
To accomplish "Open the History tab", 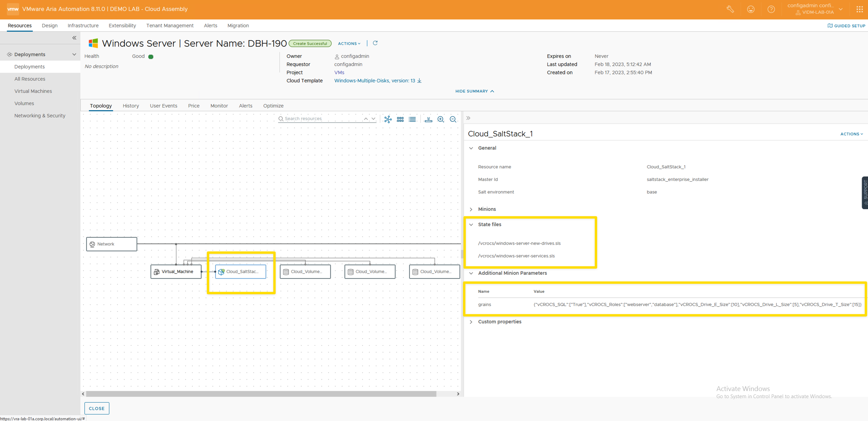I will (131, 106).
